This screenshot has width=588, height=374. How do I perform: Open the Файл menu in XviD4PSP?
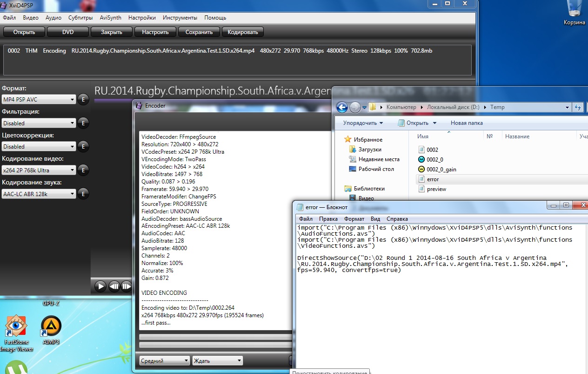9,18
